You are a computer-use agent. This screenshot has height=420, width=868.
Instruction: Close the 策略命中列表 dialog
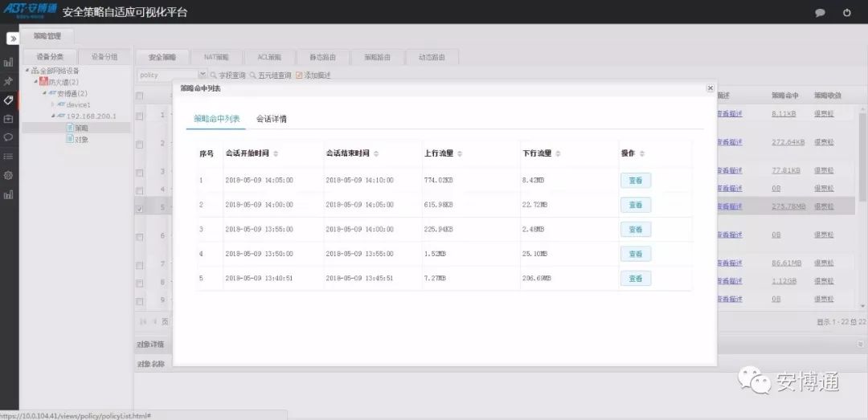(710, 88)
